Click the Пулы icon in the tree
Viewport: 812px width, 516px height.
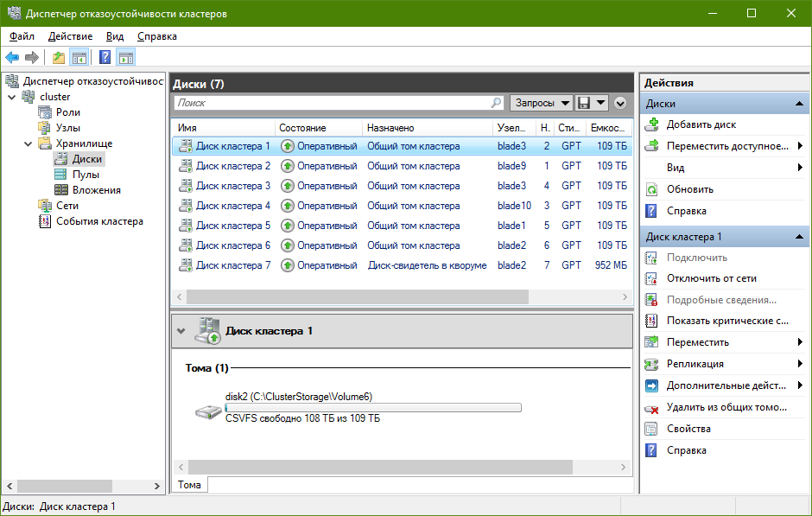pos(60,175)
